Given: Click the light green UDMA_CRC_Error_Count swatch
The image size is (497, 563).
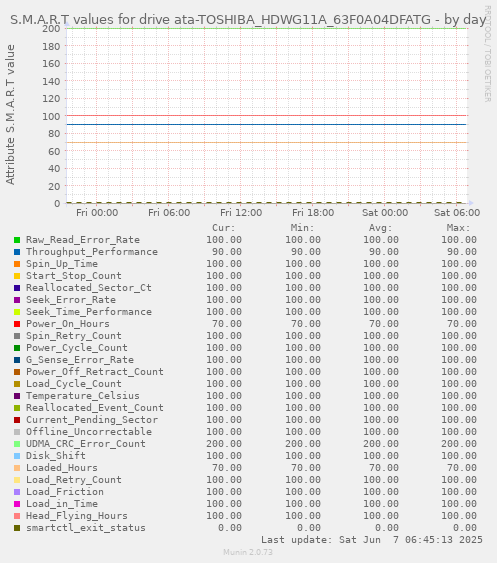Looking at the screenshot, I should [17, 444].
